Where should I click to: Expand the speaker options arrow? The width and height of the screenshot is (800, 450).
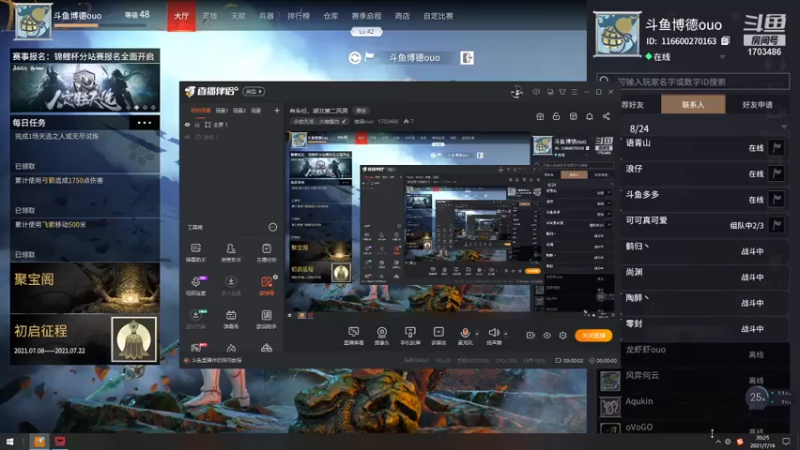(506, 334)
